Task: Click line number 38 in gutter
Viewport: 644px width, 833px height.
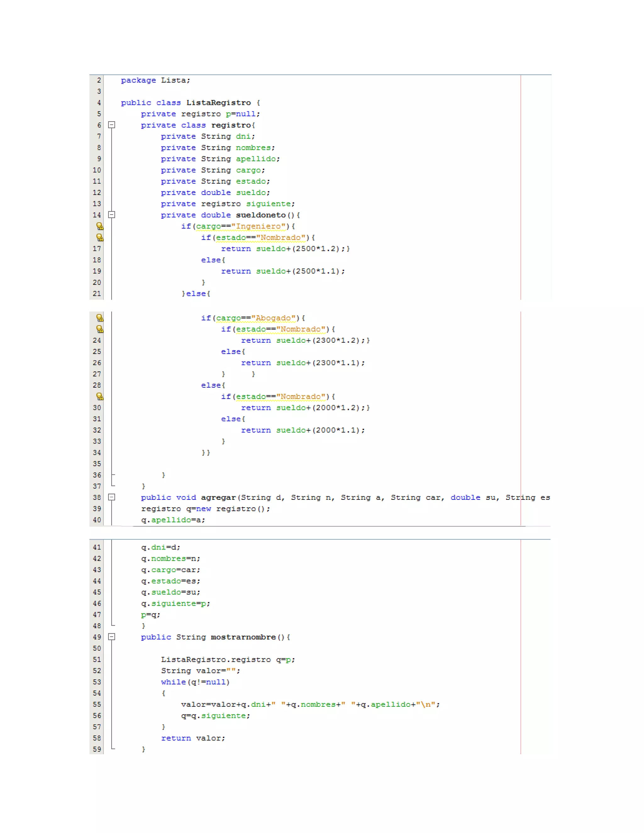Action: click(97, 497)
